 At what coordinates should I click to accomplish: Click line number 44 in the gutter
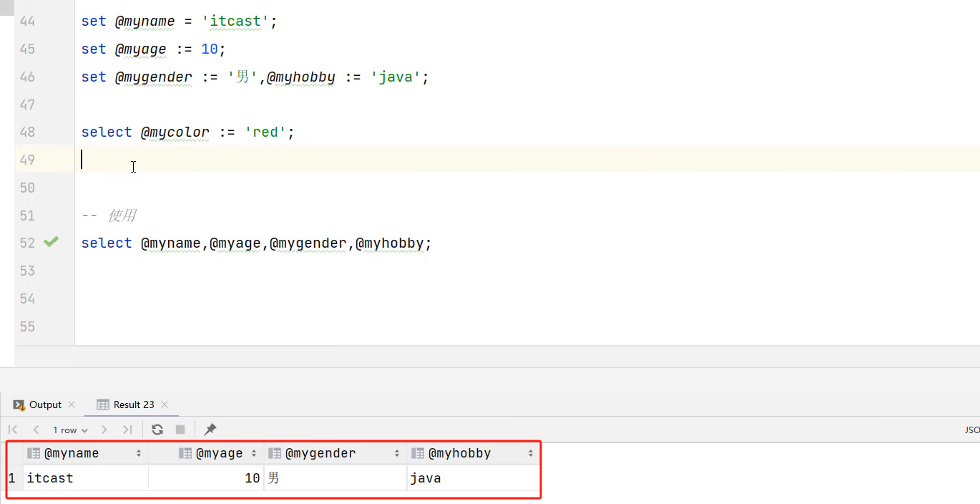click(27, 21)
